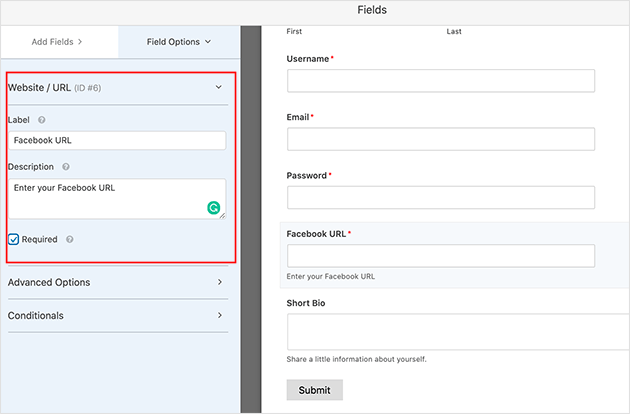Viewport: 630px width, 414px height.
Task: Click the help icon beside Description
Action: pyautogui.click(x=66, y=167)
